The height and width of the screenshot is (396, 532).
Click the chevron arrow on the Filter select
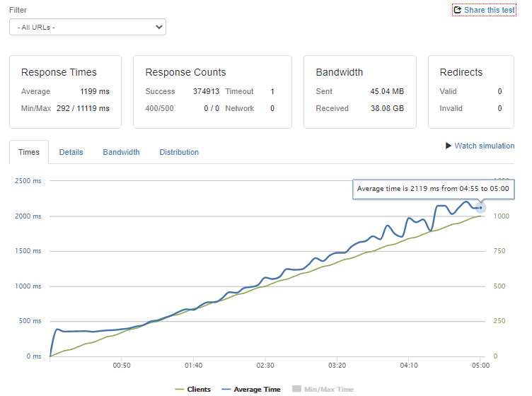[x=158, y=27]
